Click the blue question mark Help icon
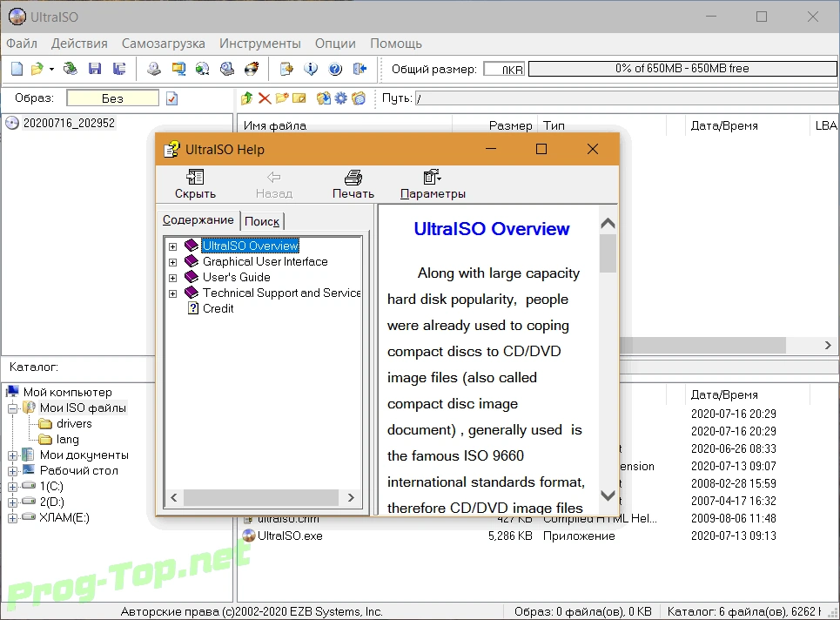This screenshot has height=620, width=840. (335, 69)
